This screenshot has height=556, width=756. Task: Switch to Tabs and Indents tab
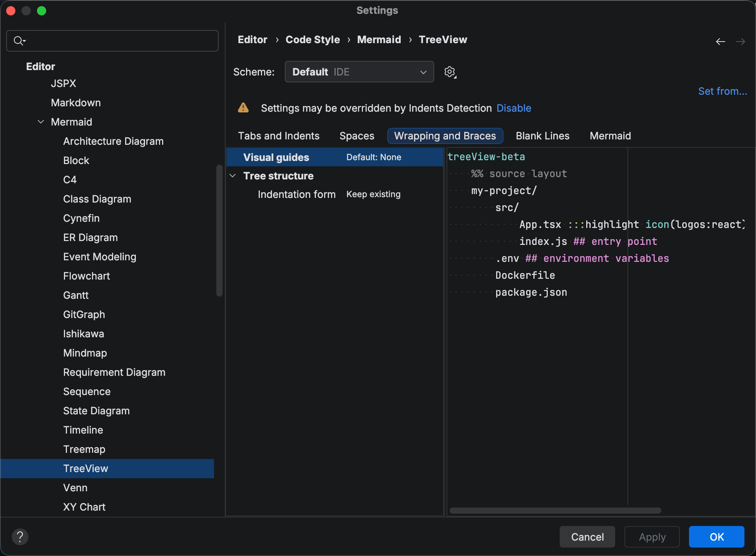pyautogui.click(x=279, y=136)
